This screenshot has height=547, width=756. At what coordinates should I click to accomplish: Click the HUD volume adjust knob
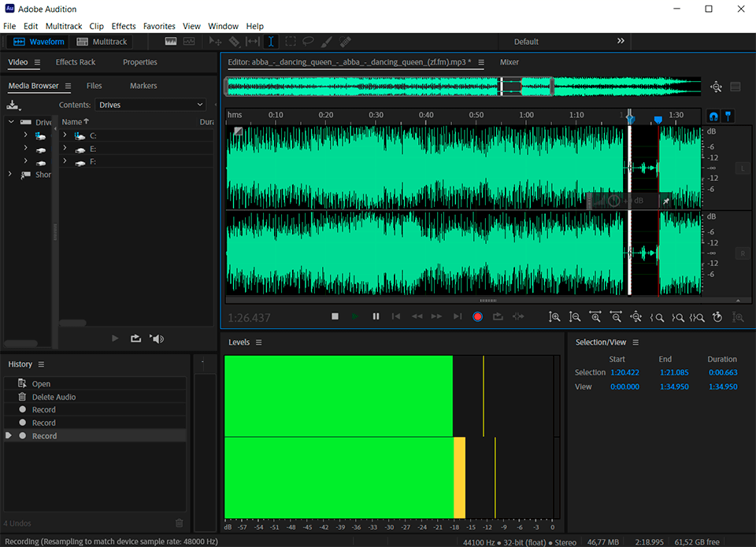(x=614, y=201)
